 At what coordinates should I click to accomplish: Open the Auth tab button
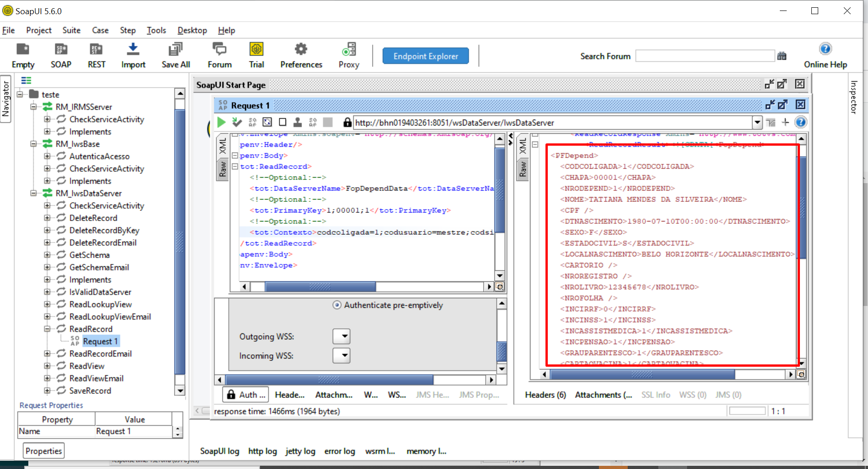coord(246,395)
